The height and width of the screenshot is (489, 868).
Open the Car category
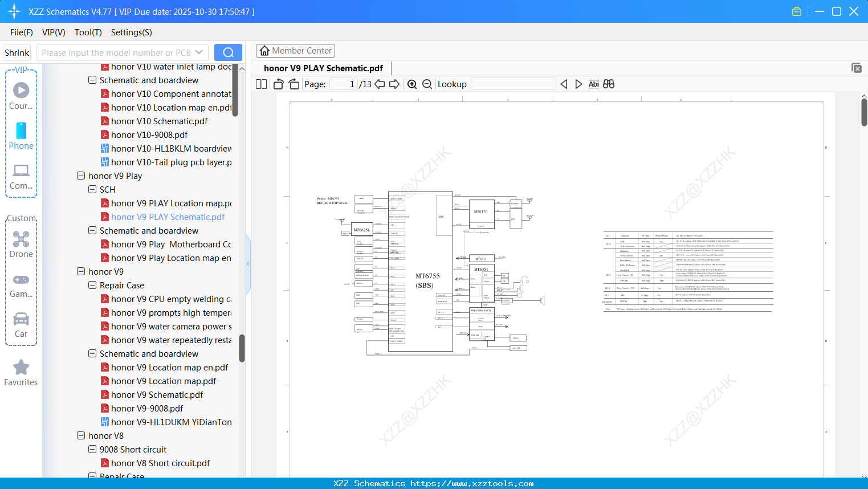point(21,324)
